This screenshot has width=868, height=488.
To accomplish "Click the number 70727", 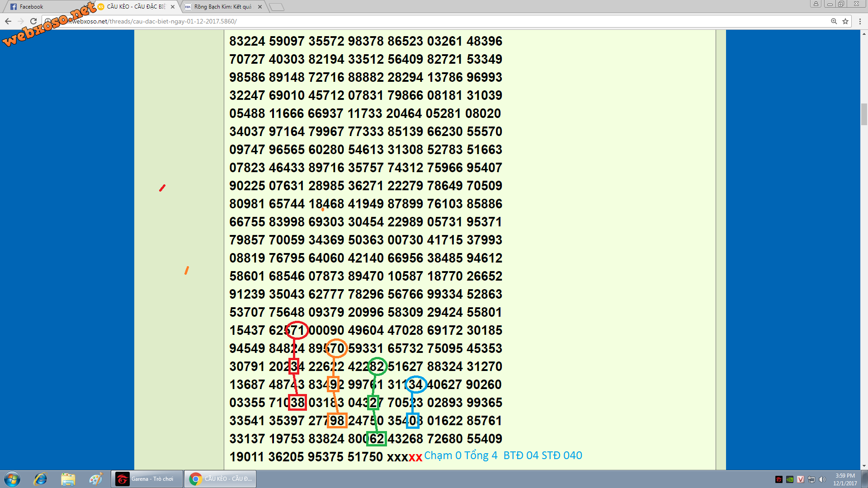I will point(247,59).
